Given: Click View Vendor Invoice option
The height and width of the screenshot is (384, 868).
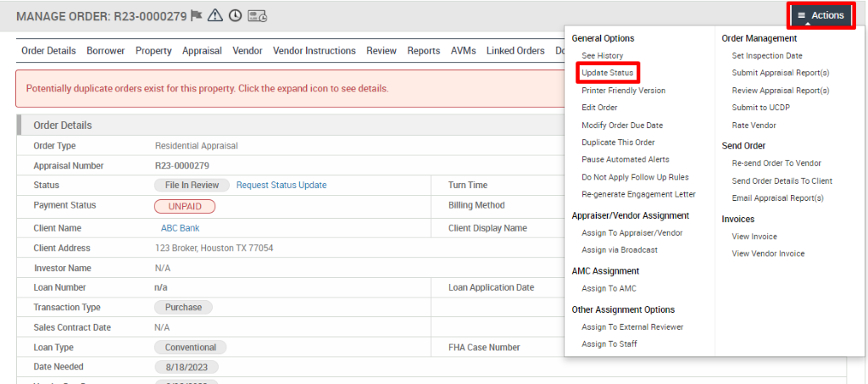Looking at the screenshot, I should tap(768, 253).
